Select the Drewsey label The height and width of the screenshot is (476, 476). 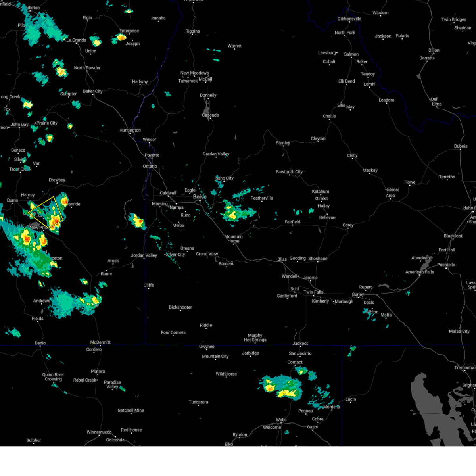pos(57,180)
